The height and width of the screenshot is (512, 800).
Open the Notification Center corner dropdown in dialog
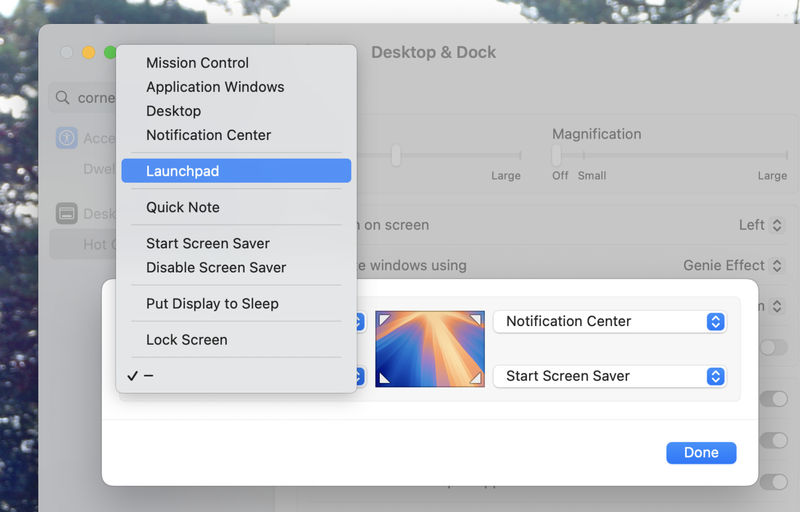pos(609,321)
